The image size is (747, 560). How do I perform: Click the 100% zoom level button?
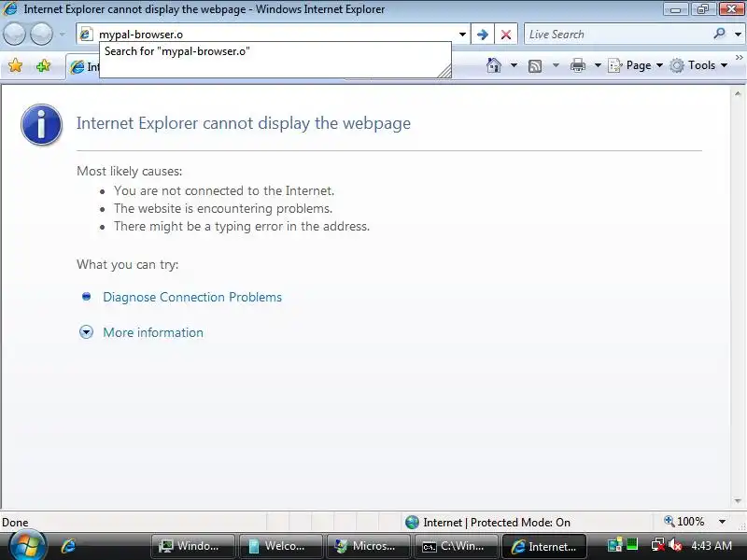click(x=684, y=522)
